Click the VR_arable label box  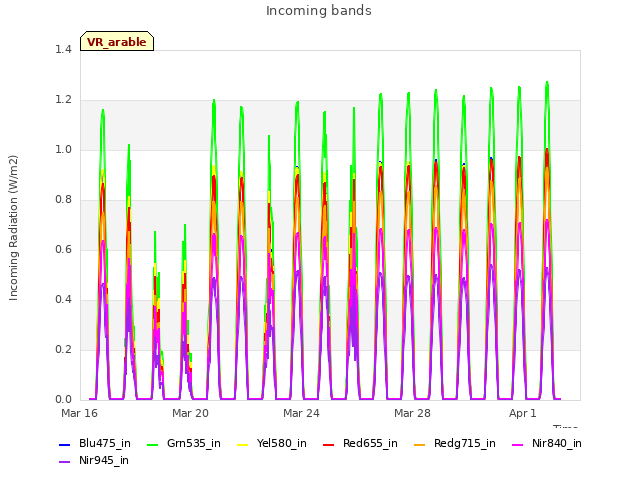tap(117, 41)
